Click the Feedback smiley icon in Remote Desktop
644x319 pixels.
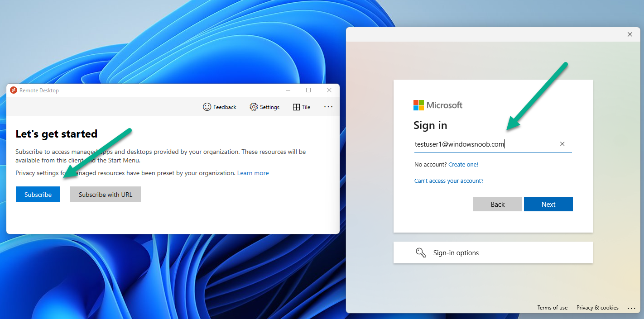pyautogui.click(x=207, y=107)
